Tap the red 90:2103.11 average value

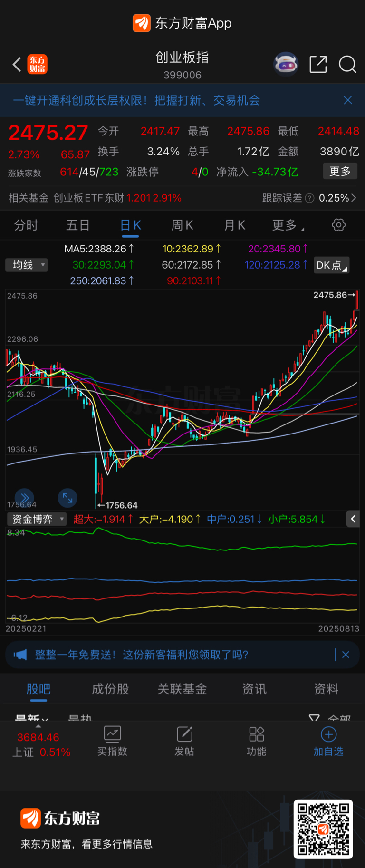tap(193, 281)
